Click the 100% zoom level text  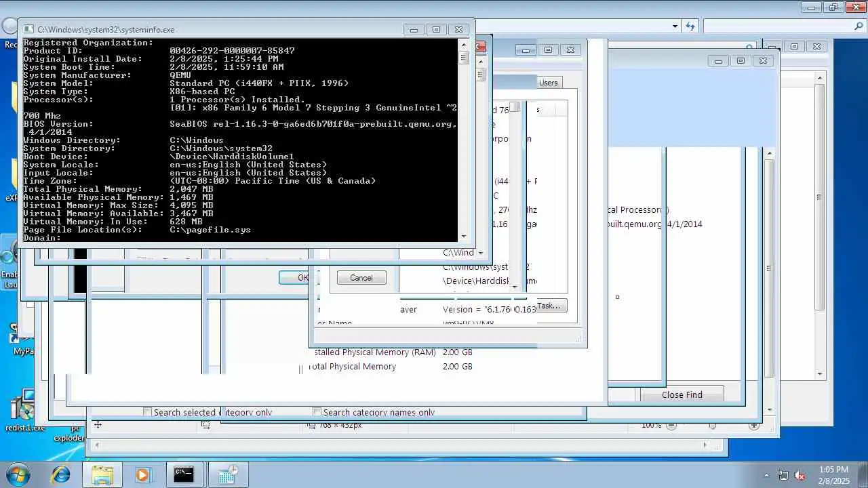coord(651,425)
